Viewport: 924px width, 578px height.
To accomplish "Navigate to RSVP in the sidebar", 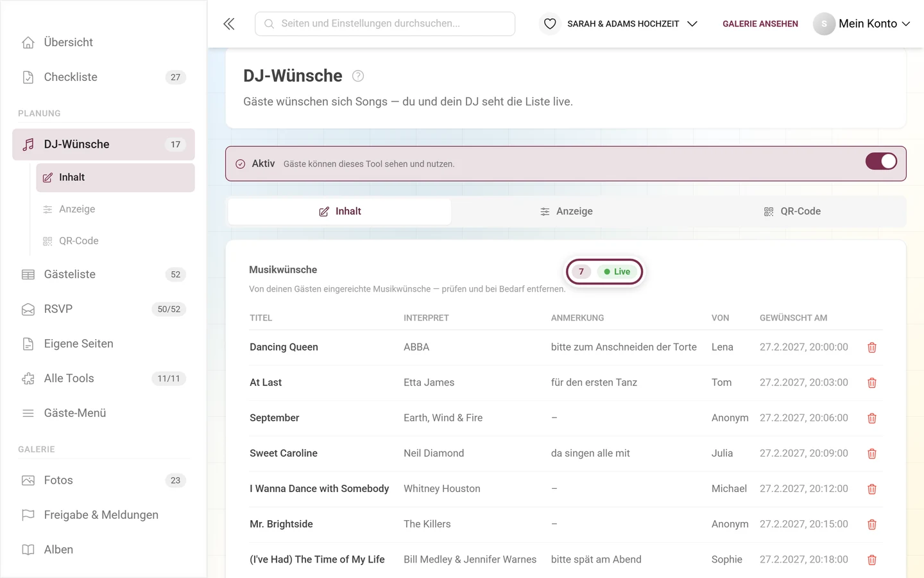I will [103, 309].
